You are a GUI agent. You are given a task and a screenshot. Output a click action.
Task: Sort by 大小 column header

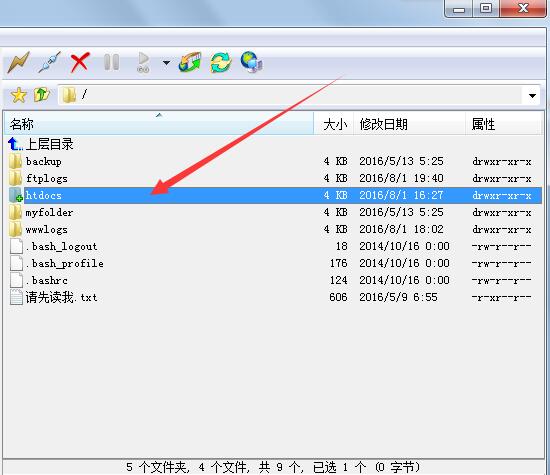point(334,124)
